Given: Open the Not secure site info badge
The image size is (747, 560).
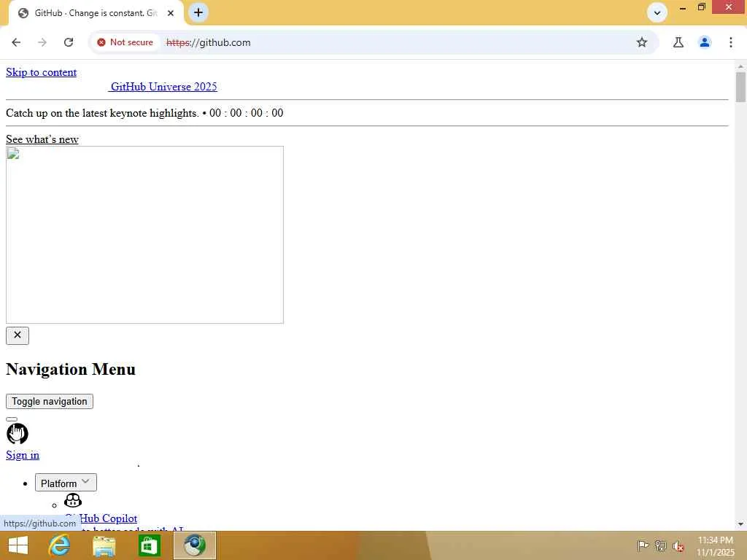Looking at the screenshot, I should [x=125, y=42].
